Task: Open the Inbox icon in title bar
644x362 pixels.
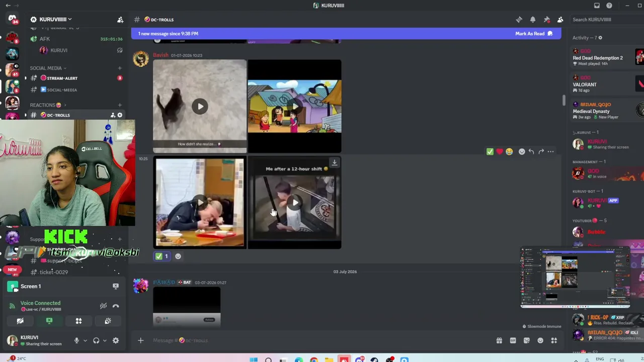Action: click(x=597, y=6)
